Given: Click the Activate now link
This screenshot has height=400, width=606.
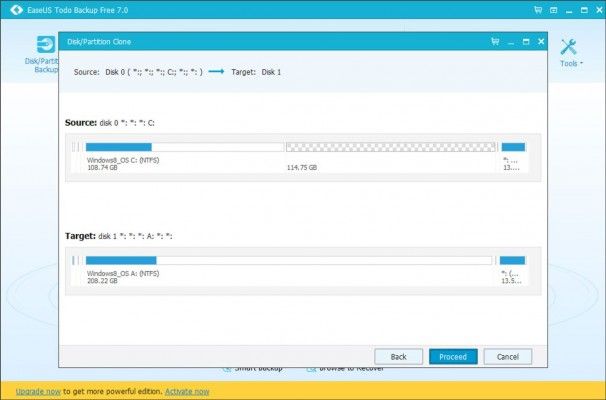Looking at the screenshot, I should (x=187, y=391).
